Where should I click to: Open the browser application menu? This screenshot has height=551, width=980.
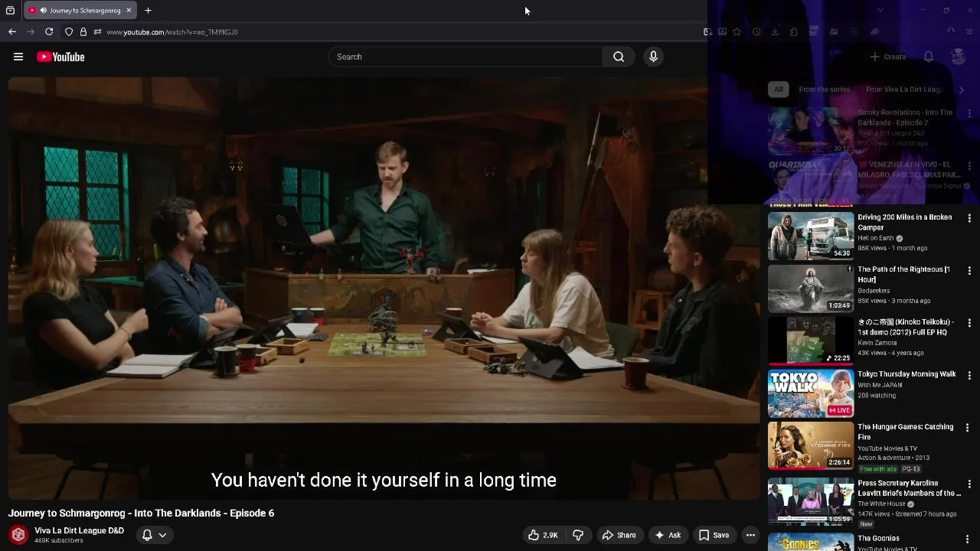[x=969, y=31]
